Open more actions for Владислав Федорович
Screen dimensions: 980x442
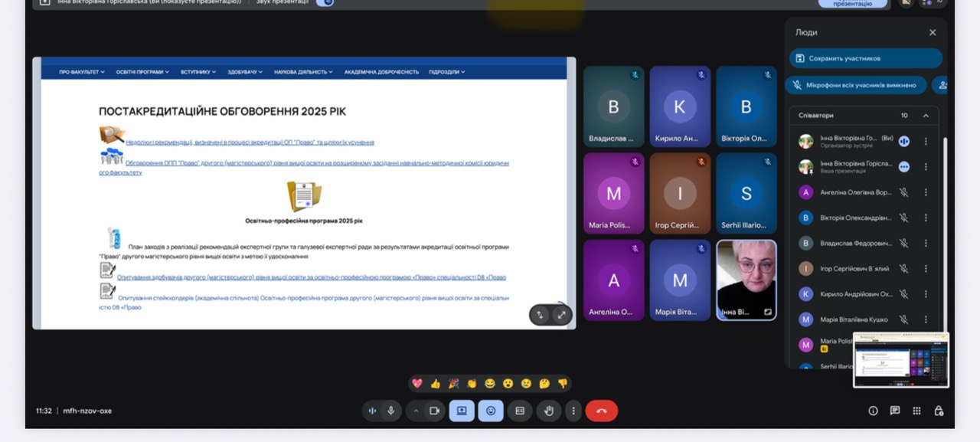point(926,243)
